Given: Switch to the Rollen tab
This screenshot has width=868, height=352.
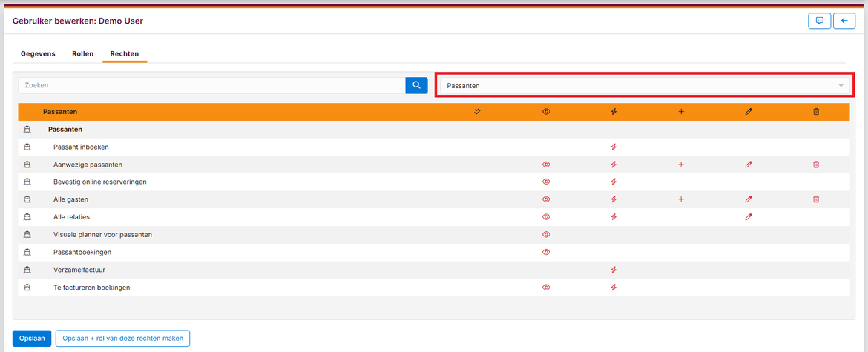Looking at the screenshot, I should tap(82, 54).
